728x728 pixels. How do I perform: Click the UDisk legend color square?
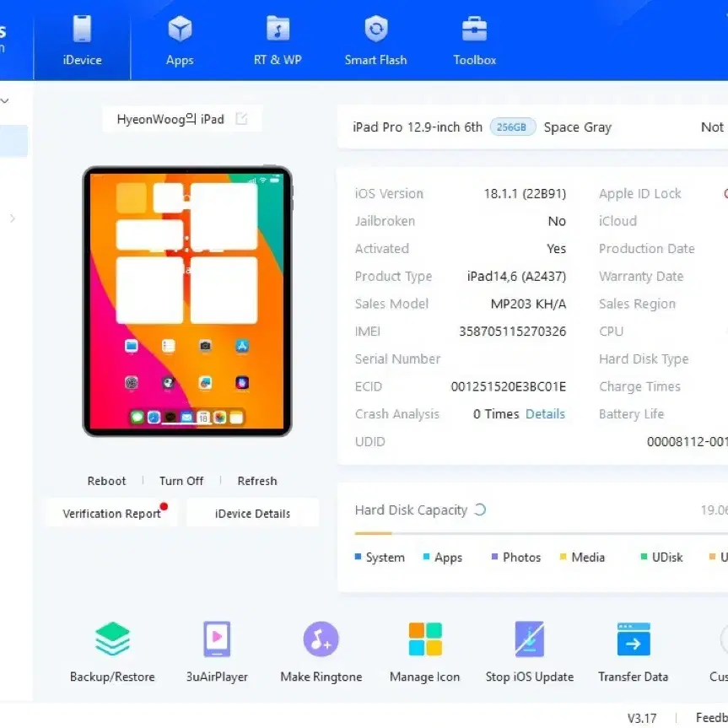[644, 557]
